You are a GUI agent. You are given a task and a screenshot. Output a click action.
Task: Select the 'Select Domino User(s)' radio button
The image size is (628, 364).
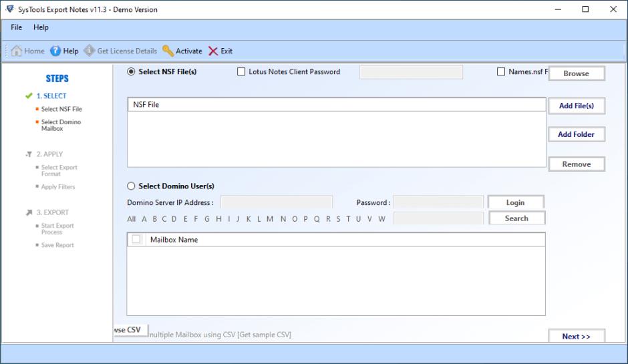131,186
